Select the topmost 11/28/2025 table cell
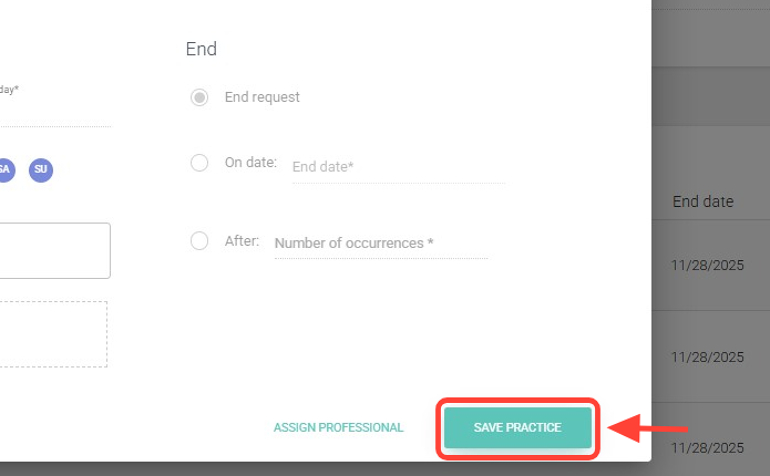770x476 pixels. point(708,264)
